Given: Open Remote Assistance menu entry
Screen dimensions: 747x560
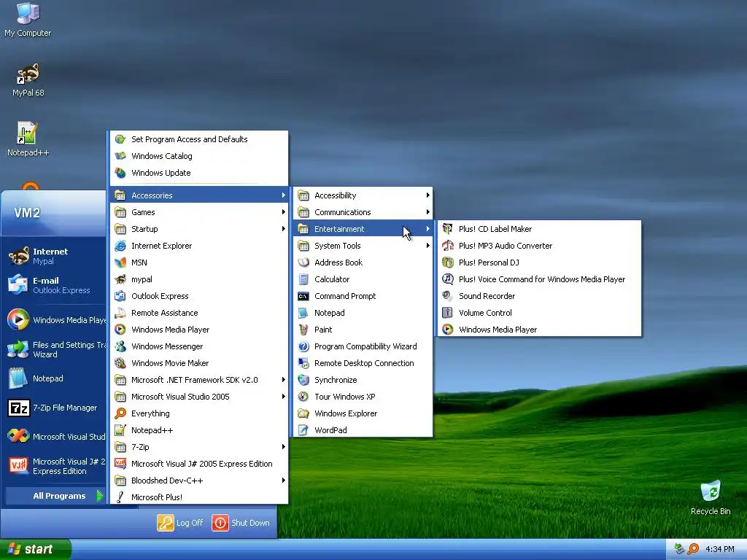Looking at the screenshot, I should [x=199, y=313].
